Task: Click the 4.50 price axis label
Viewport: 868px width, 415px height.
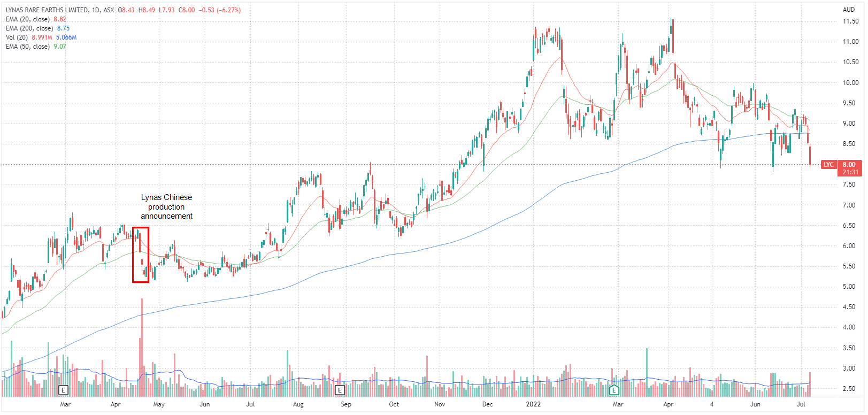Action: tap(849, 307)
